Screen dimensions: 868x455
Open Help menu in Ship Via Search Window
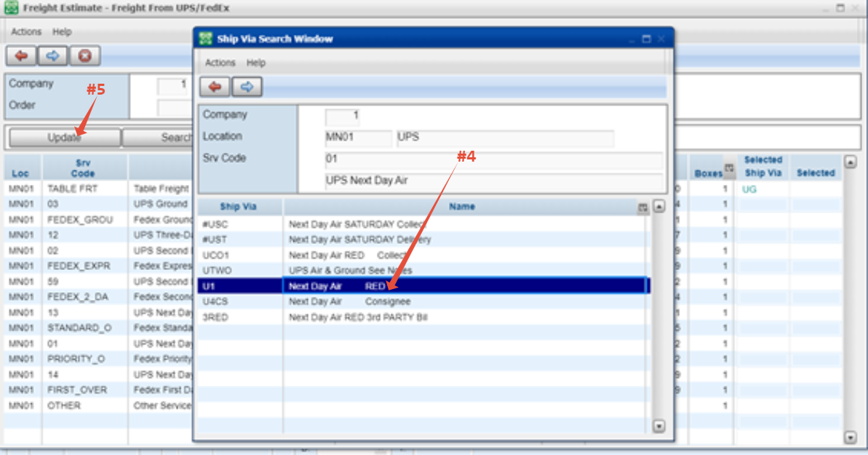click(256, 63)
